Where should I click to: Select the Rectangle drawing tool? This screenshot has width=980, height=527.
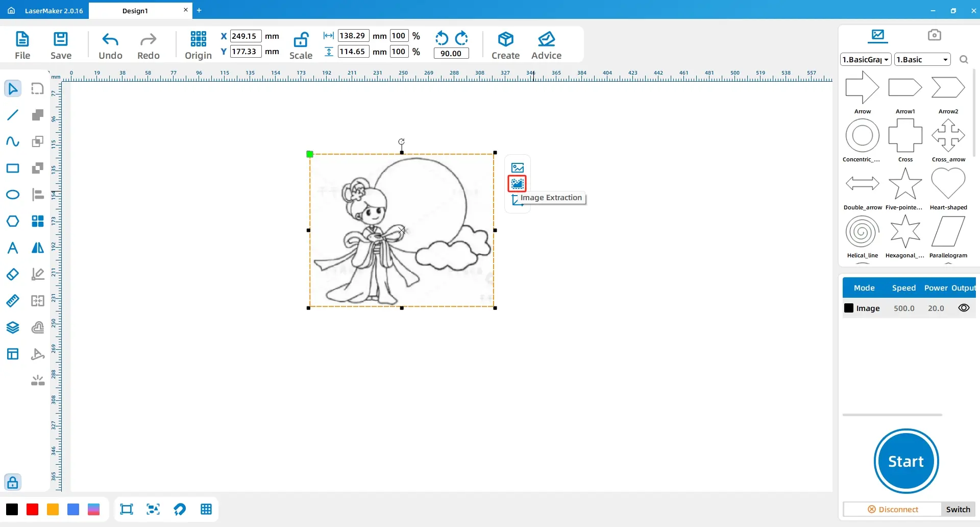[13, 168]
